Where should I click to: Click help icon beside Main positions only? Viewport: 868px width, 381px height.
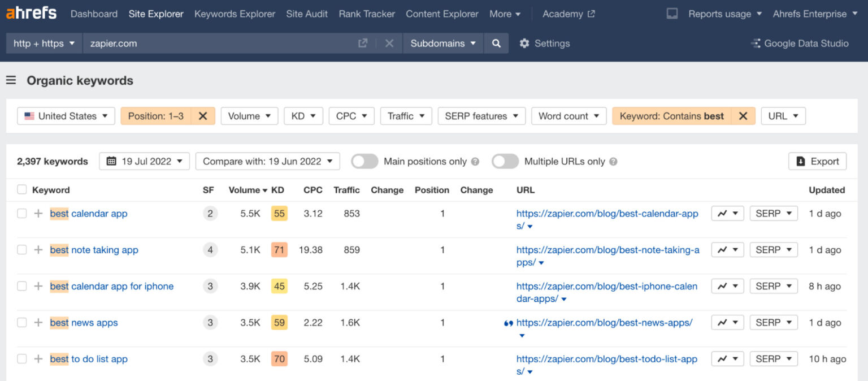[475, 162]
